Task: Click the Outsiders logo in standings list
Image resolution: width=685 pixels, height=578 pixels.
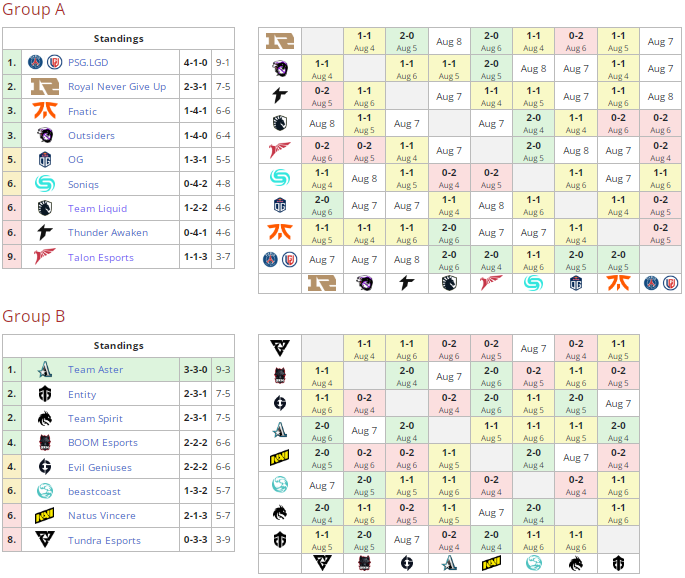Action: point(44,135)
